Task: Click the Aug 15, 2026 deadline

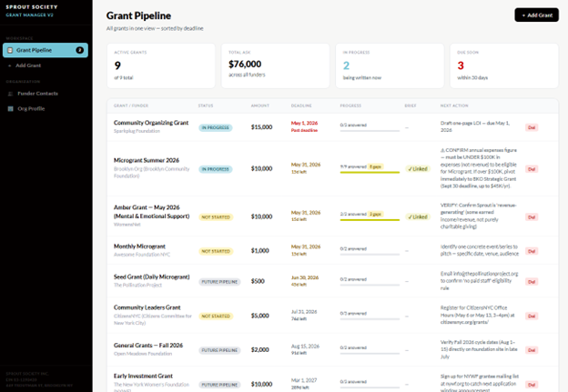Action: pyautogui.click(x=305, y=347)
